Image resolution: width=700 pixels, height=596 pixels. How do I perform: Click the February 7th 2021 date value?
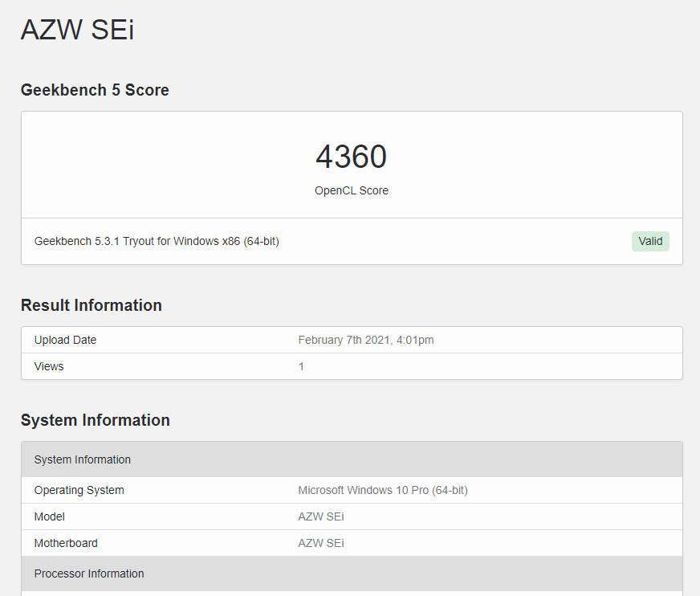pos(365,340)
